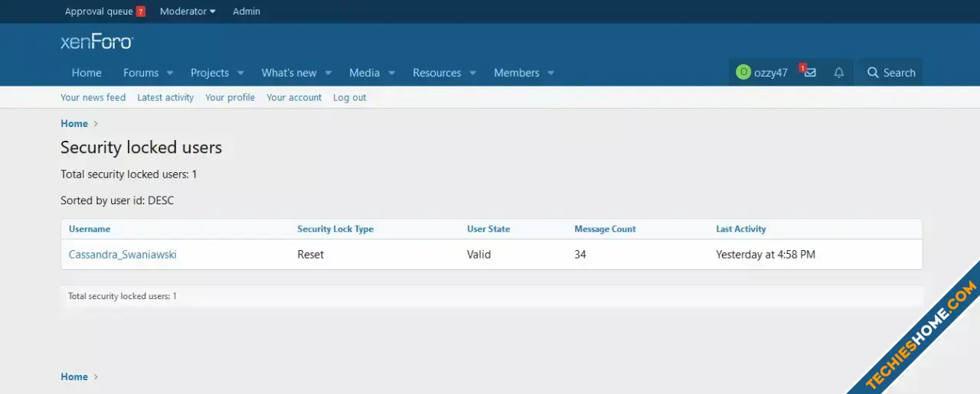The height and width of the screenshot is (394, 980).
Task: Open the inbox envelope icon
Action: (x=810, y=73)
